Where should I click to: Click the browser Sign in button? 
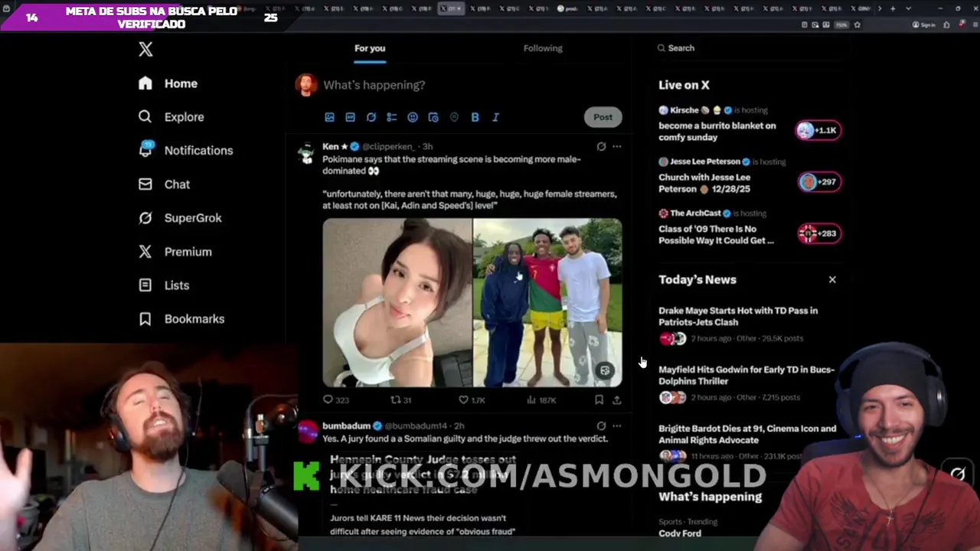[924, 24]
